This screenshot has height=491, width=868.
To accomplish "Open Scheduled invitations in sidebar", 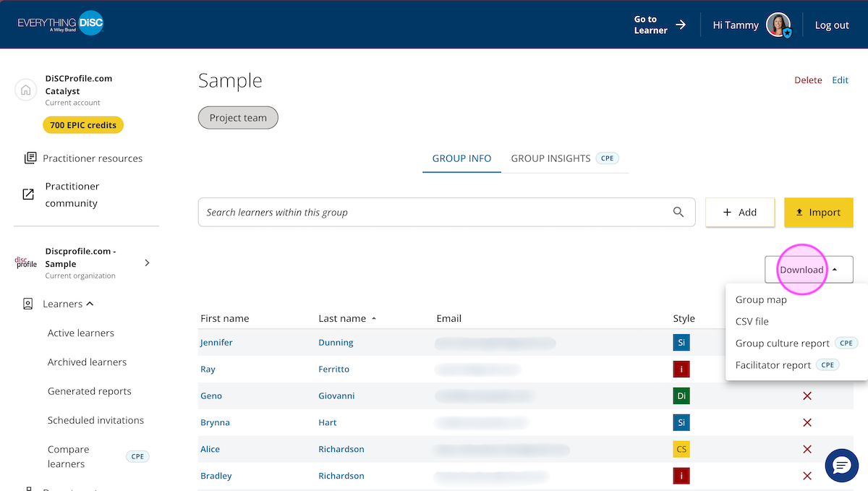I will tap(95, 419).
